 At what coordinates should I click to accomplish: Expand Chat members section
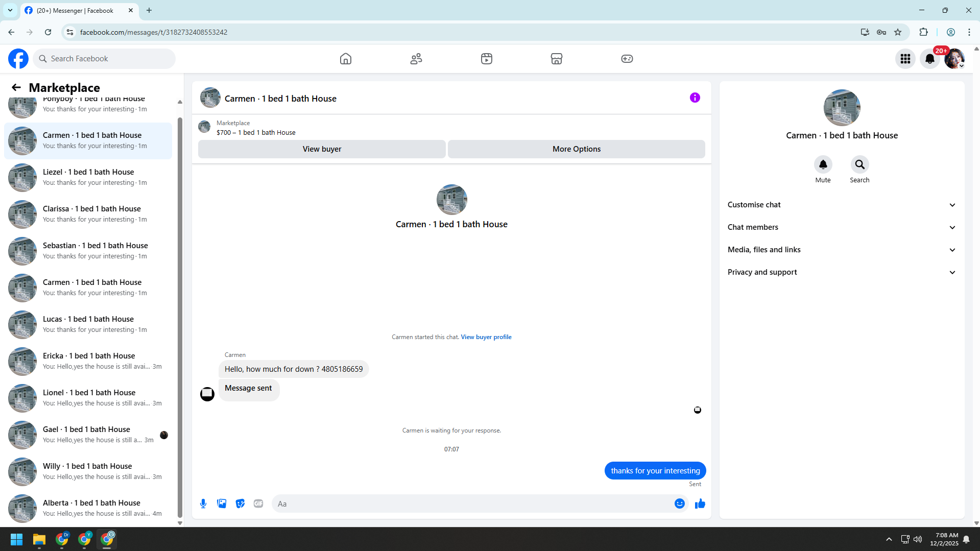(842, 227)
